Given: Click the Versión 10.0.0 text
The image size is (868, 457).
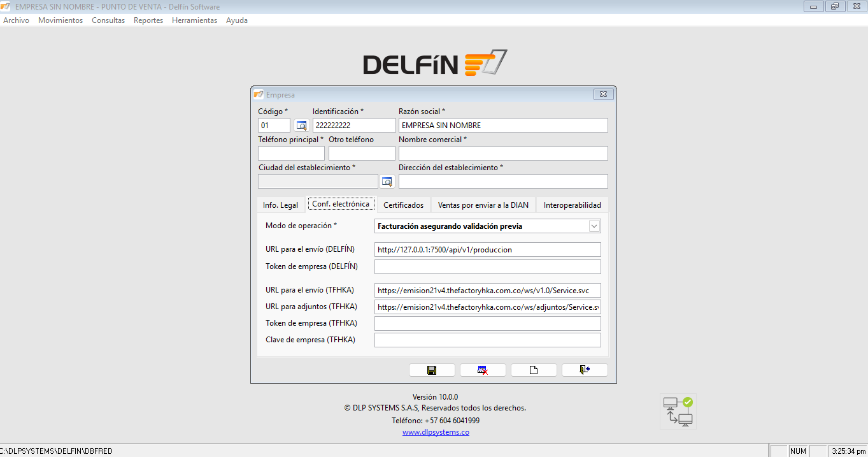Looking at the screenshot, I should [435, 396].
